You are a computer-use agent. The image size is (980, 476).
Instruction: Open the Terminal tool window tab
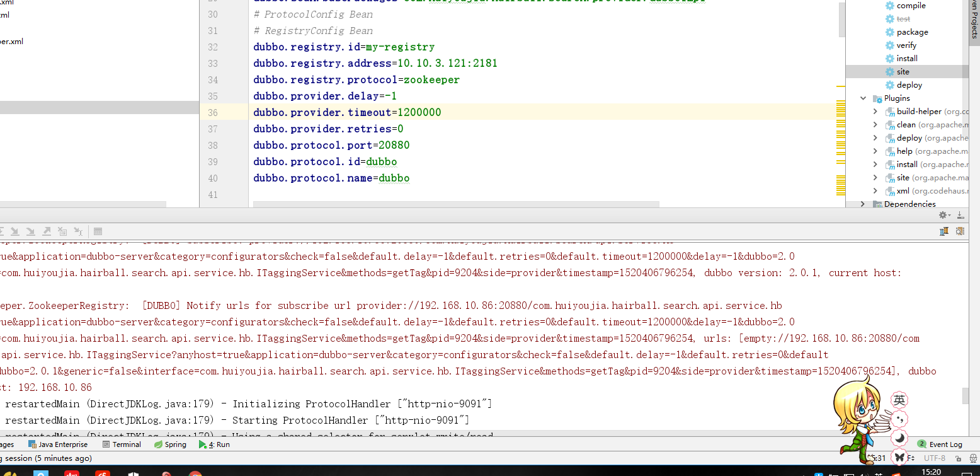coord(121,444)
